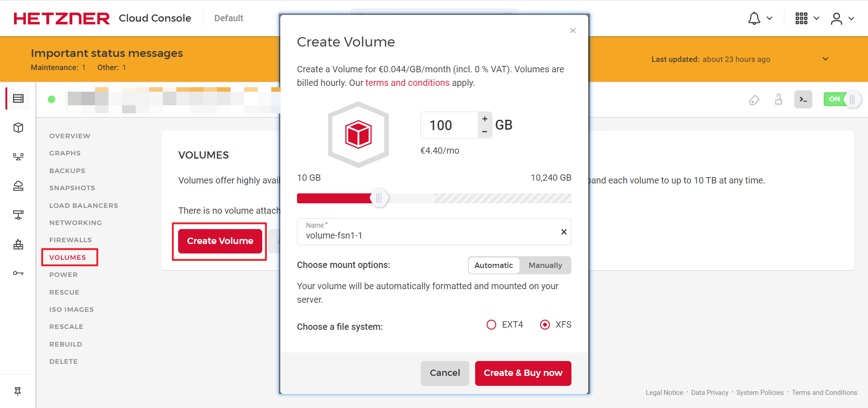This screenshot has width=868, height=408.
Task: Click the label tag icon
Action: click(754, 100)
